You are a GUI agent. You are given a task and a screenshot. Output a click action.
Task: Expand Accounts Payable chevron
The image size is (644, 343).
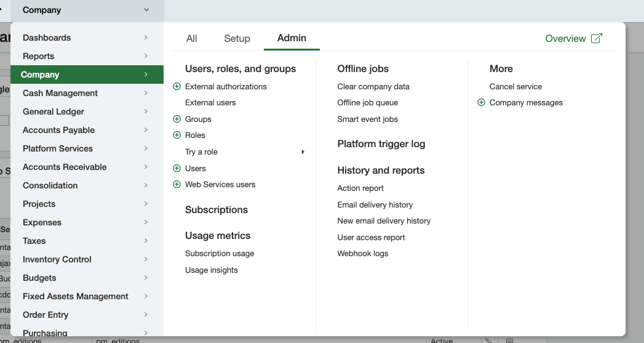(x=146, y=130)
